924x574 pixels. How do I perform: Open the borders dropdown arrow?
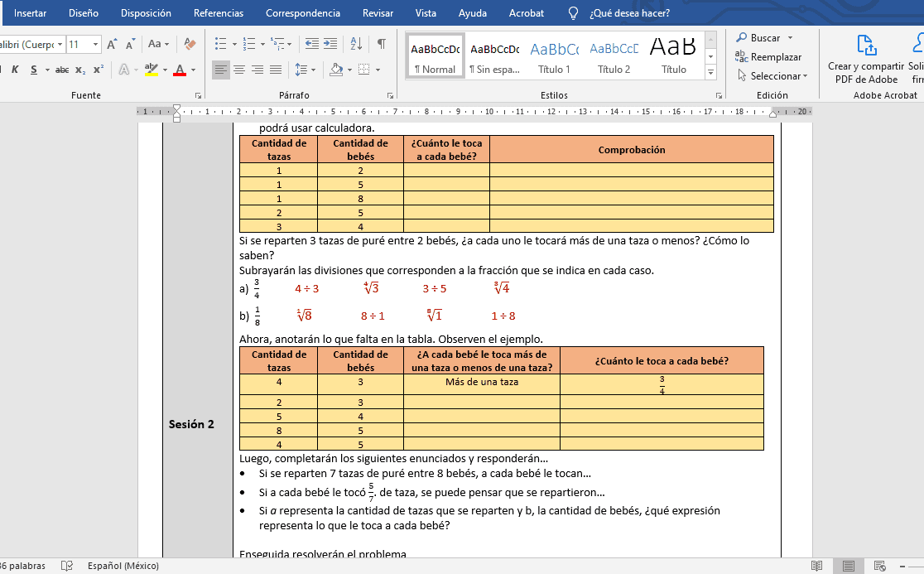tap(378, 70)
